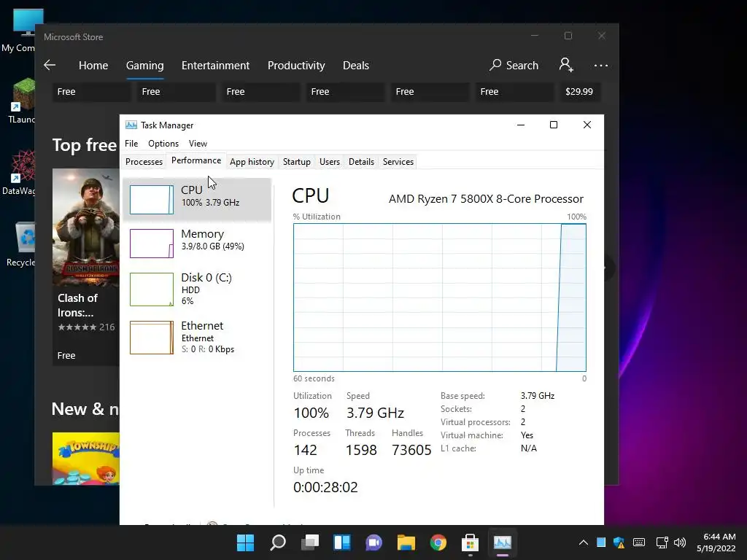Open Chat app from taskbar
Viewport: 747px width, 560px height.
(374, 542)
